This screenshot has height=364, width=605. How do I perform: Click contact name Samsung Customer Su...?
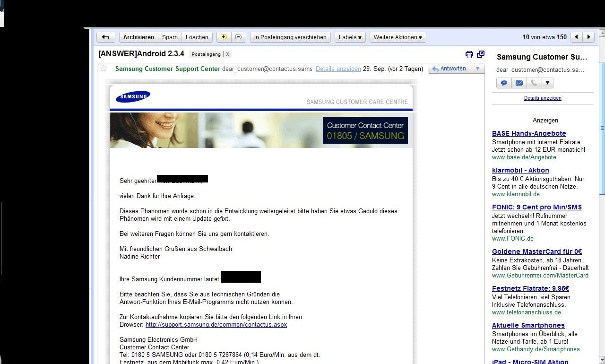542,57
